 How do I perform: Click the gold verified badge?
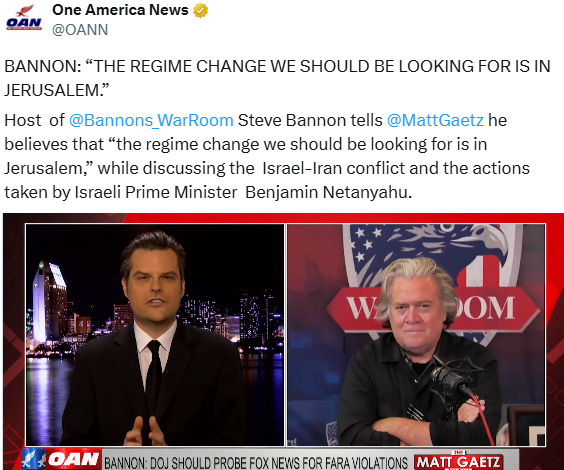tap(200, 10)
